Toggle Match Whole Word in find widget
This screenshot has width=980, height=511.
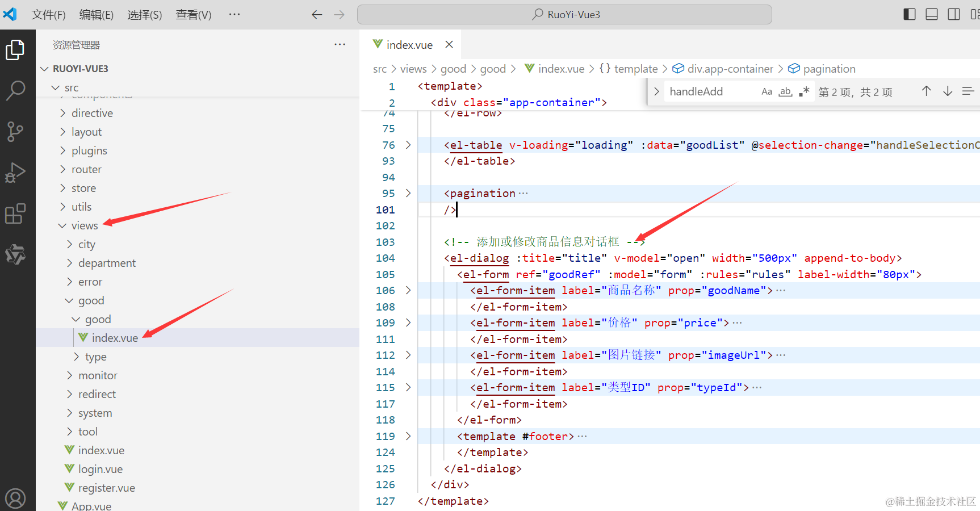785,91
